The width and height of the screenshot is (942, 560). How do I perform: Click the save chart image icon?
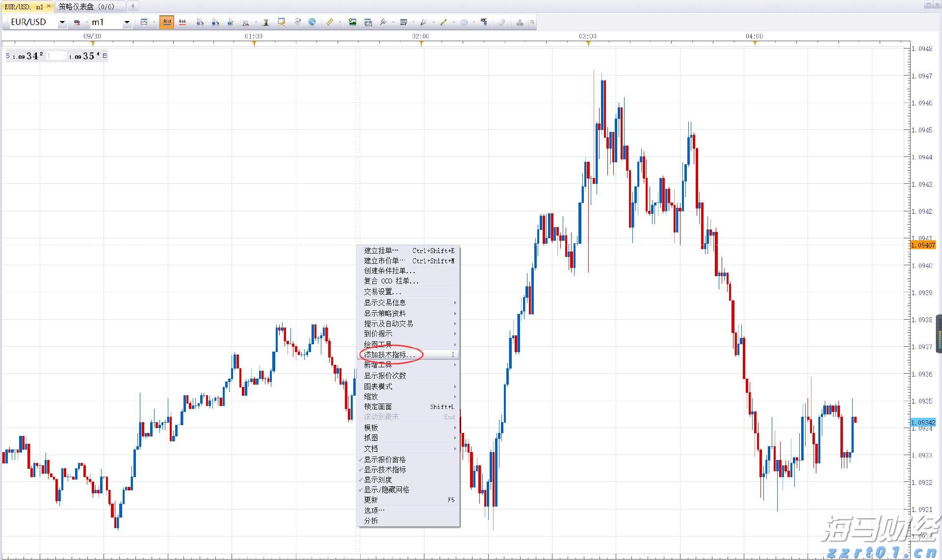point(352,22)
